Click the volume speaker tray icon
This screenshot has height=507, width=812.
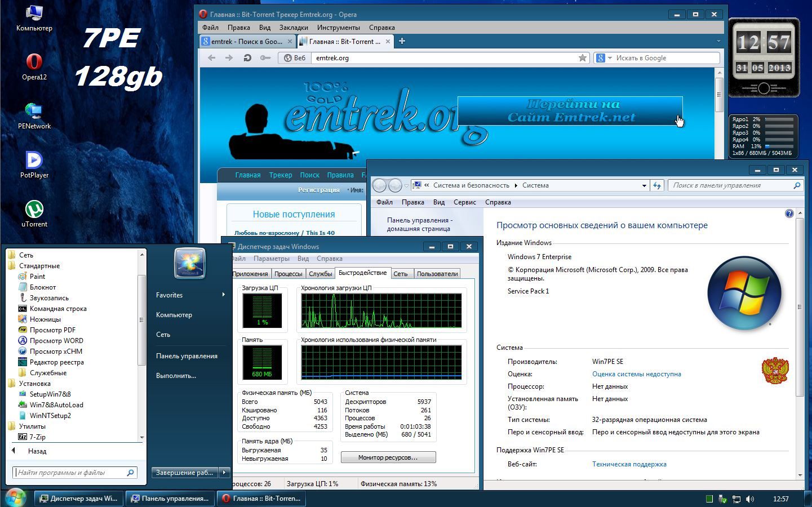tap(750, 499)
